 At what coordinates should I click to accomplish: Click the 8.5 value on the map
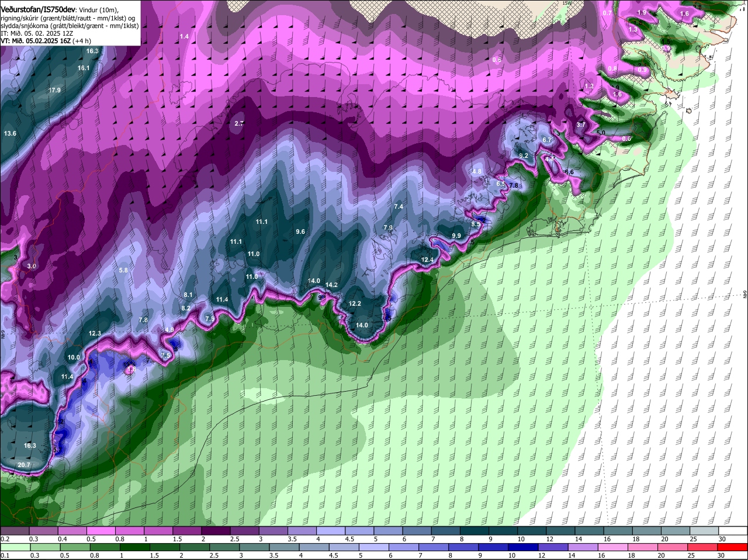point(476,224)
